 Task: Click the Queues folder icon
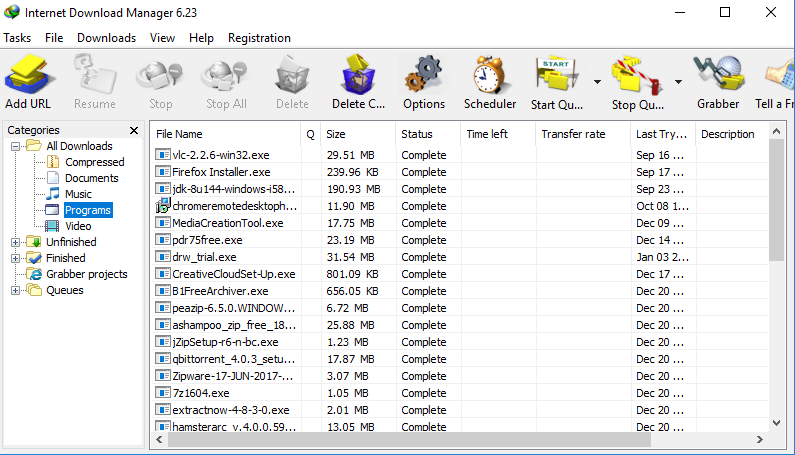tap(34, 290)
